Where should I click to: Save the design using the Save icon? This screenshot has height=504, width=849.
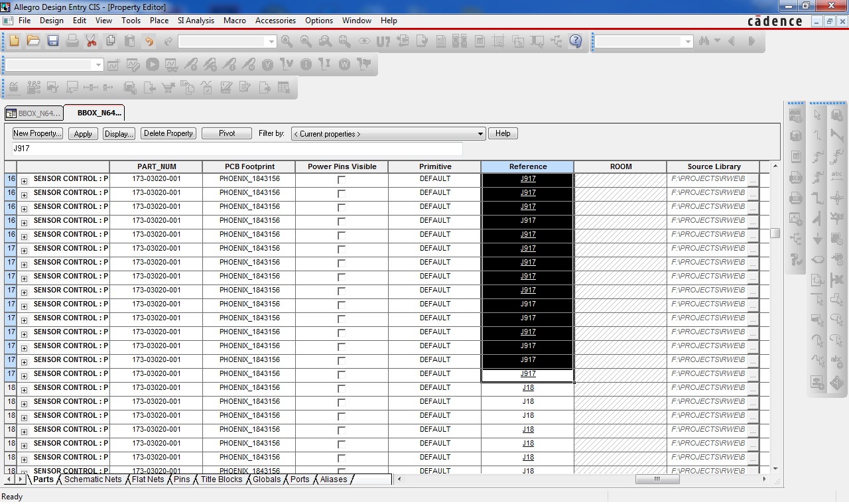(x=52, y=41)
